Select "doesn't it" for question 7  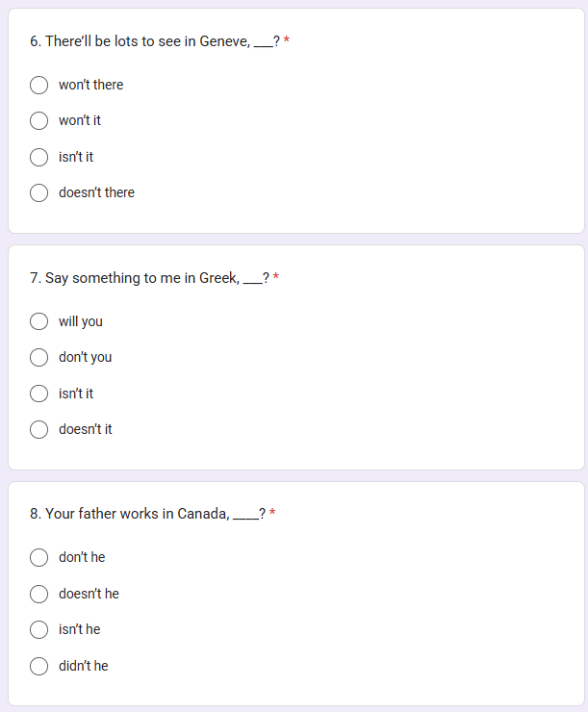click(x=39, y=429)
